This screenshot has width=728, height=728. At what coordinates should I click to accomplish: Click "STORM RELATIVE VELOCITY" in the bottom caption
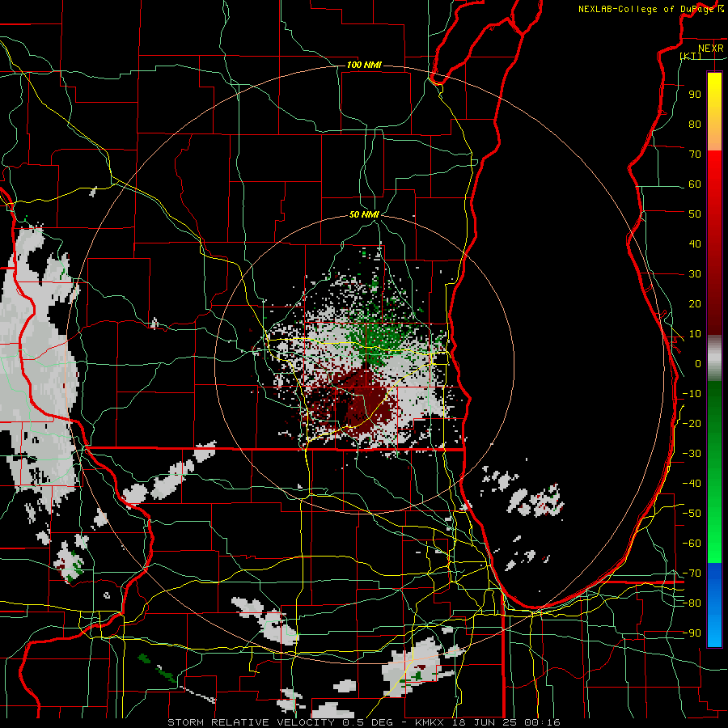coord(251,722)
